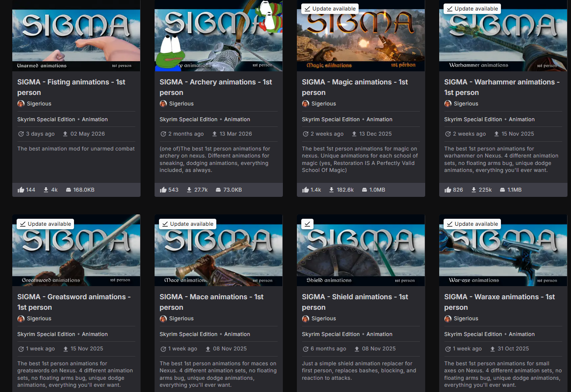Screen dimensions: 571x392
Task: Click endorse thumbs-up icon on Fisting animations card
Action: [21, 190]
